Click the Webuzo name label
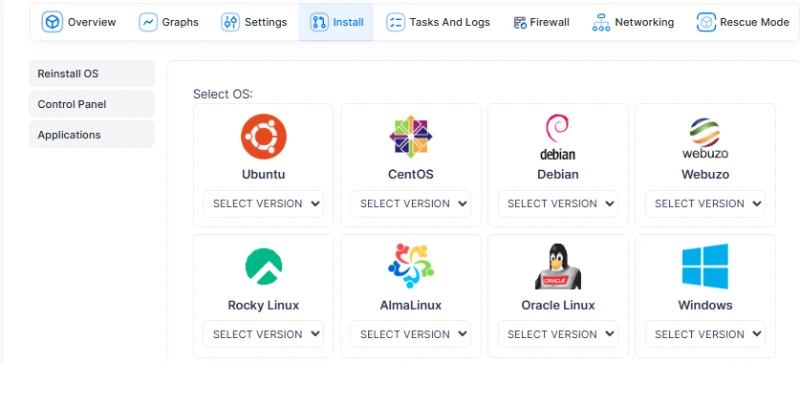Viewport: 800px width, 400px height. [705, 174]
